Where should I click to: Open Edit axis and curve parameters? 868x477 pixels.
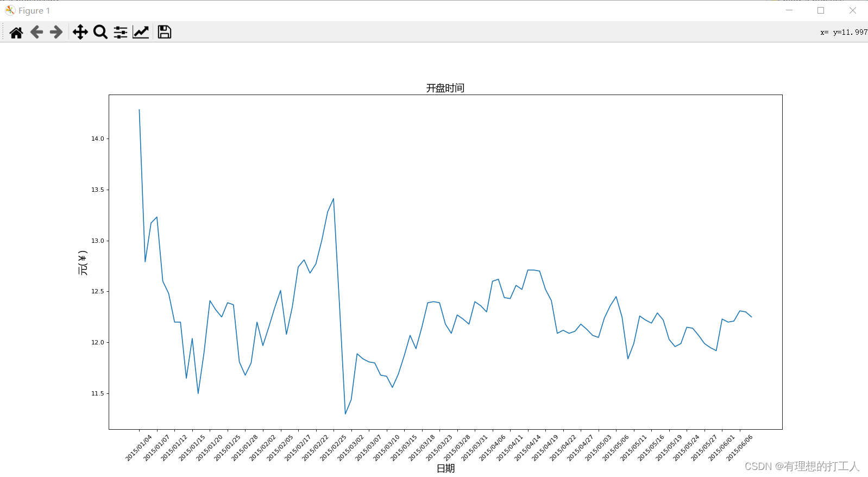pyautogui.click(x=141, y=33)
